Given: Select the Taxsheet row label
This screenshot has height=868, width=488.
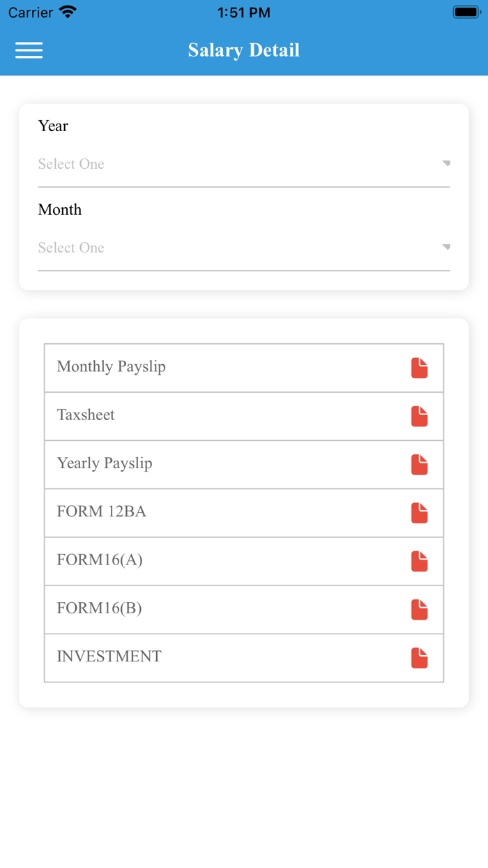Looking at the screenshot, I should [x=86, y=415].
